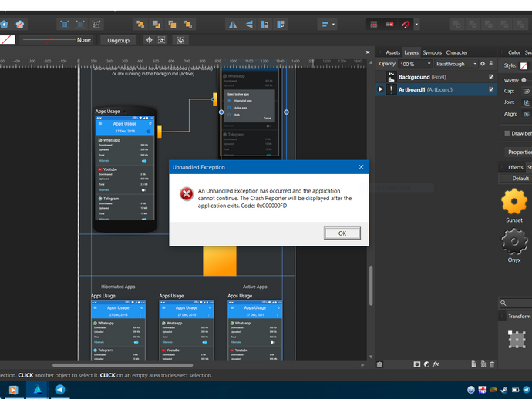Open the snapping options dropdown arrow
Image resolution: width=532 pixels, height=399 pixels.
click(416, 25)
